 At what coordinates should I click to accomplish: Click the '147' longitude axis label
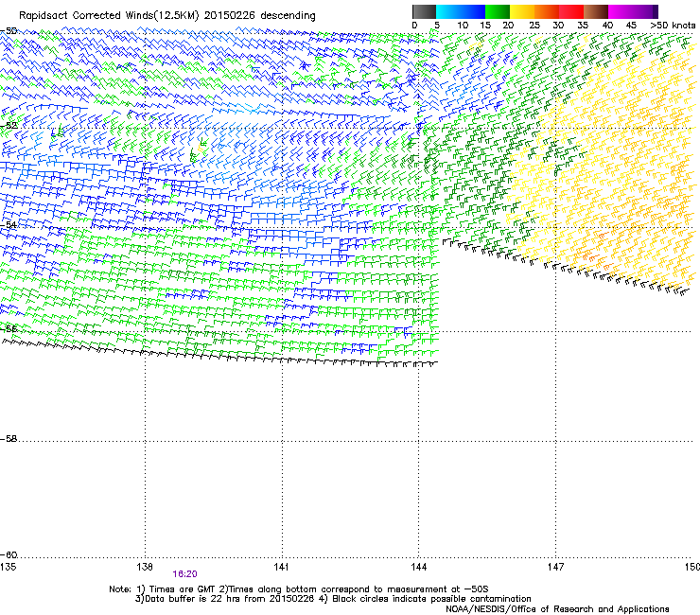pyautogui.click(x=555, y=567)
